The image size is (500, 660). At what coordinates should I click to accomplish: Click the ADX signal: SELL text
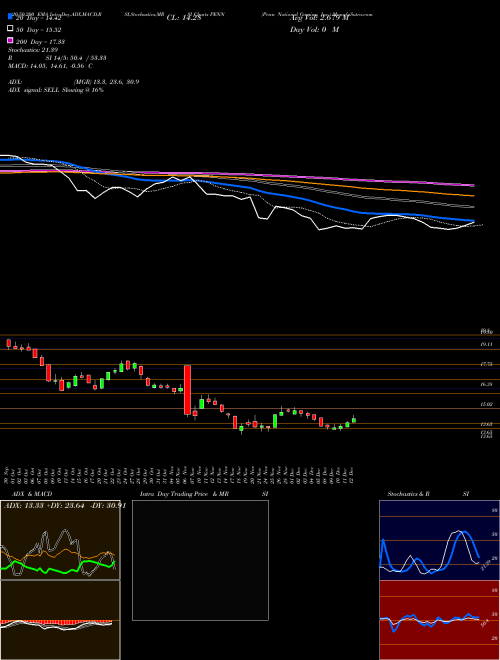[x=56, y=90]
